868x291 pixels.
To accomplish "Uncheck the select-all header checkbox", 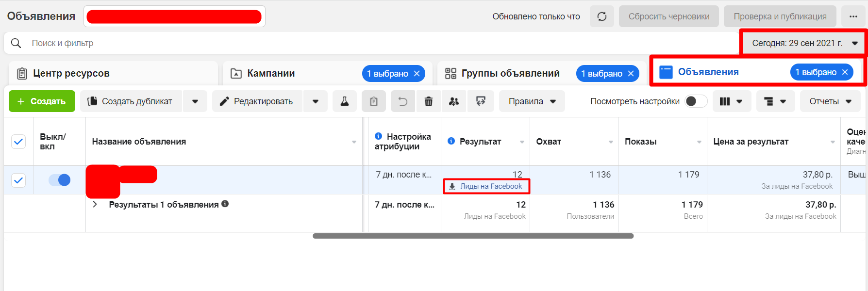I will pos(18,142).
